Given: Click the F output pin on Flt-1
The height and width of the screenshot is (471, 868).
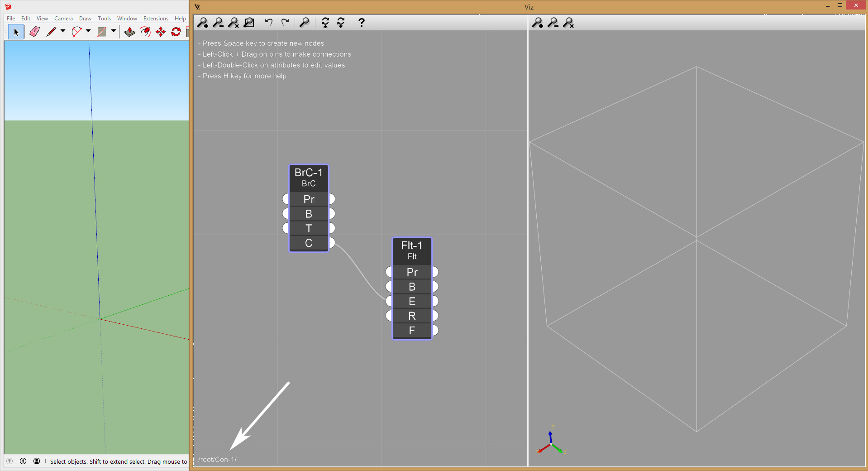Looking at the screenshot, I should [435, 331].
